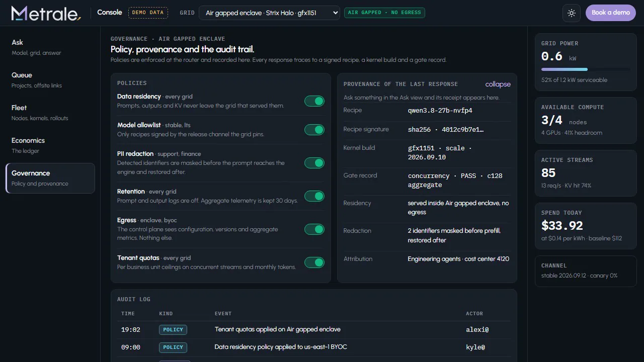Click the Channel stable 2026.09.12 card
Screen dimensions: 644x362
click(586, 271)
